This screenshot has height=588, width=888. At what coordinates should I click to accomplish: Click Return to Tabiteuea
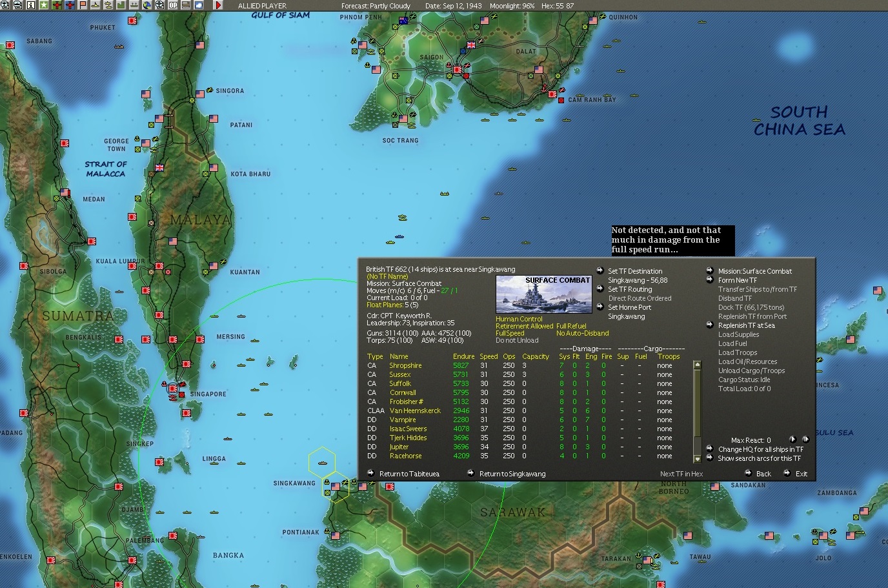pos(409,474)
